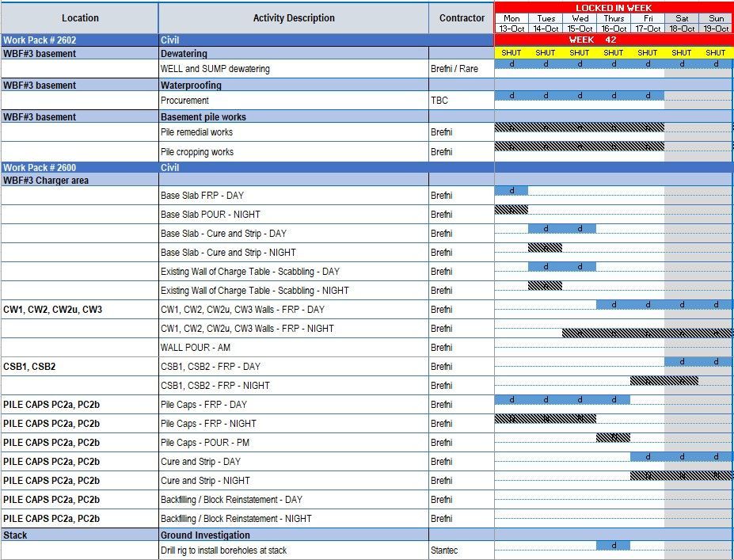
Task: Click the Procurement activity cell
Action: [294, 101]
